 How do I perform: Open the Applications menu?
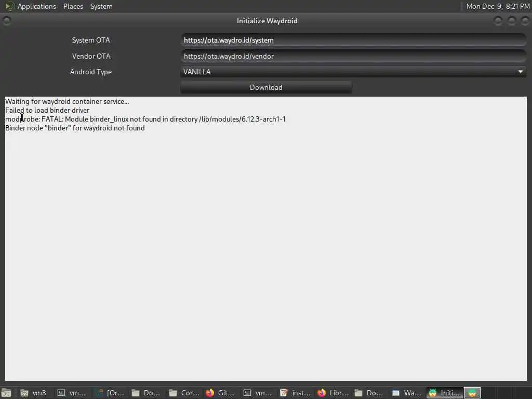[37, 6]
